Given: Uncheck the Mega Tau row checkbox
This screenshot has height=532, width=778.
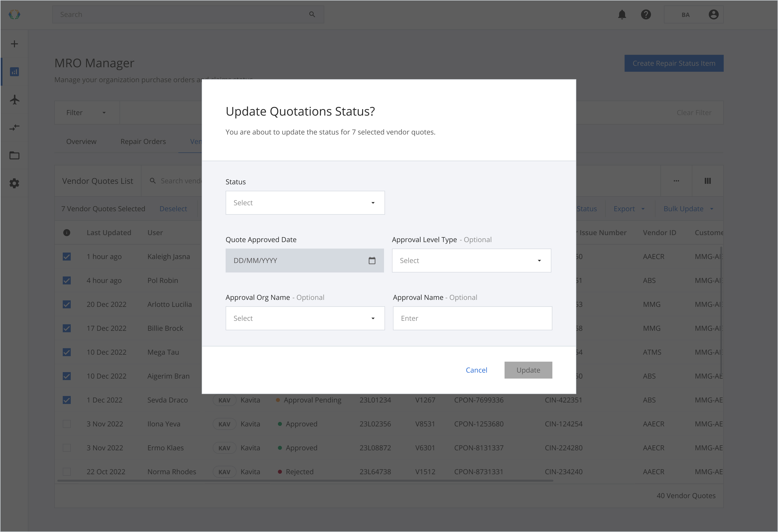Looking at the screenshot, I should 67,352.
